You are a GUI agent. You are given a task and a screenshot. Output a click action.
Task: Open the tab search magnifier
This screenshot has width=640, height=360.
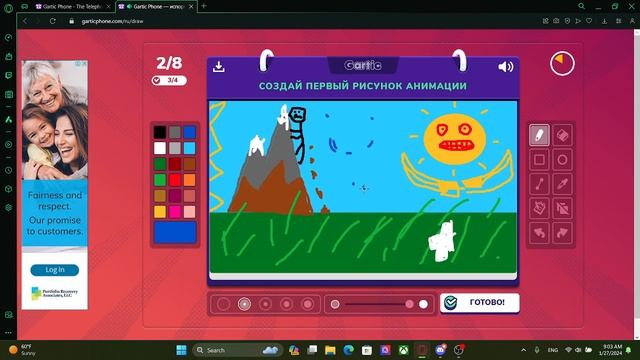(582, 6)
